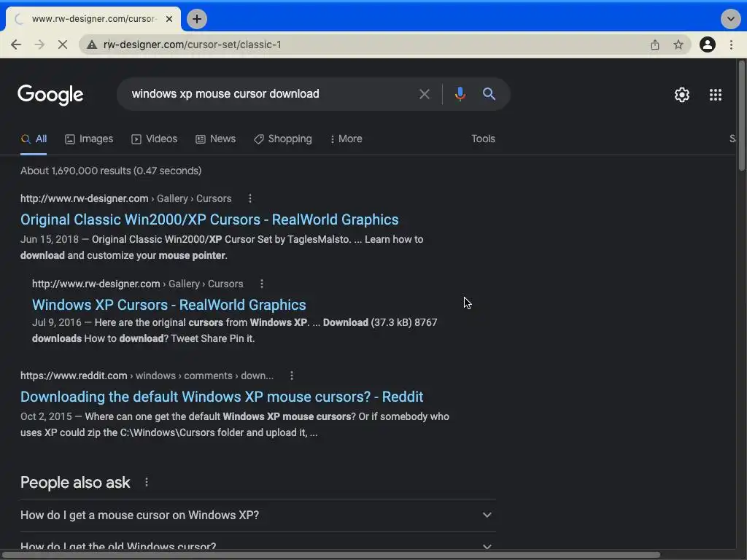Clear the search query with the X

point(425,94)
